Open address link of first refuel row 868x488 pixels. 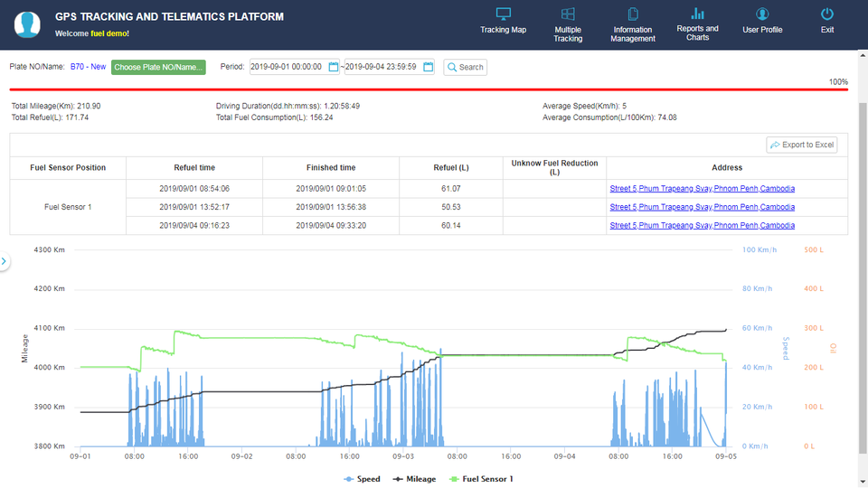pyautogui.click(x=703, y=189)
